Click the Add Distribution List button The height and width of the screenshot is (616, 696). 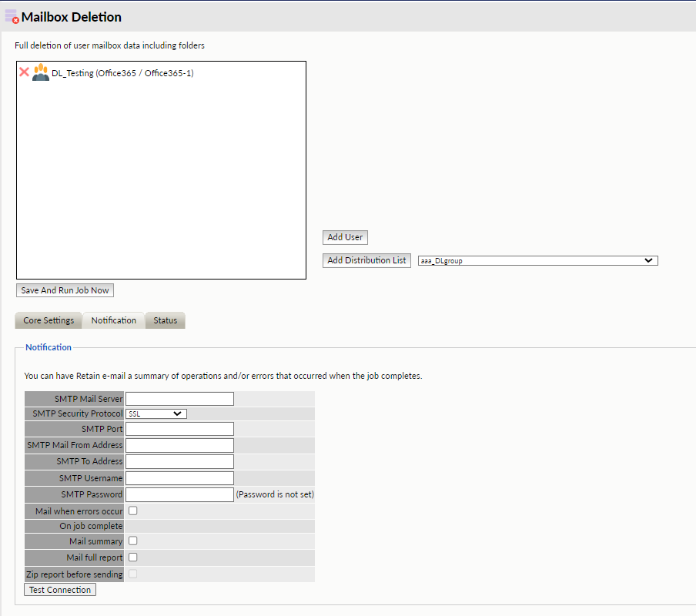[366, 260]
